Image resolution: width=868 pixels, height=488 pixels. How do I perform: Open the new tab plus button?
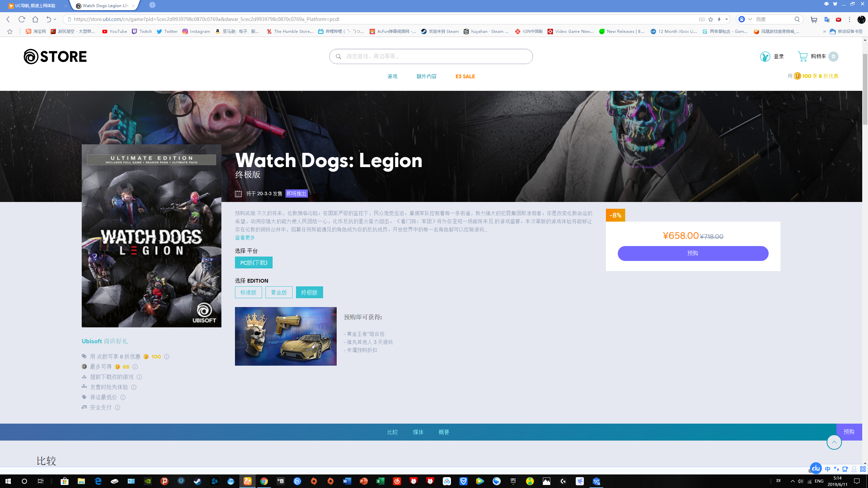(x=152, y=5)
